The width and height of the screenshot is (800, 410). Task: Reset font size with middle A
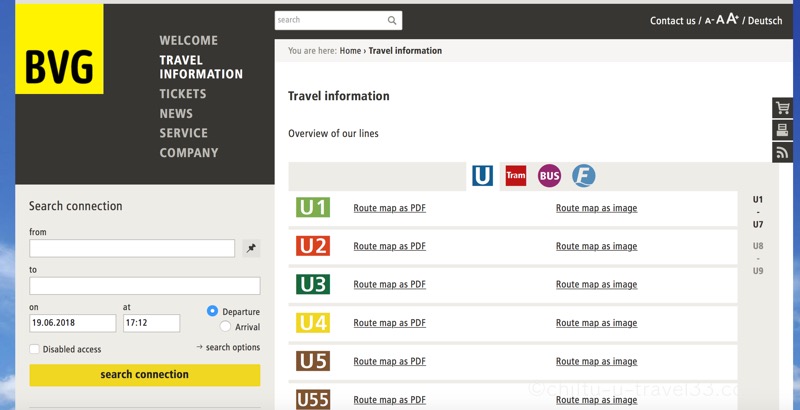[x=720, y=20]
